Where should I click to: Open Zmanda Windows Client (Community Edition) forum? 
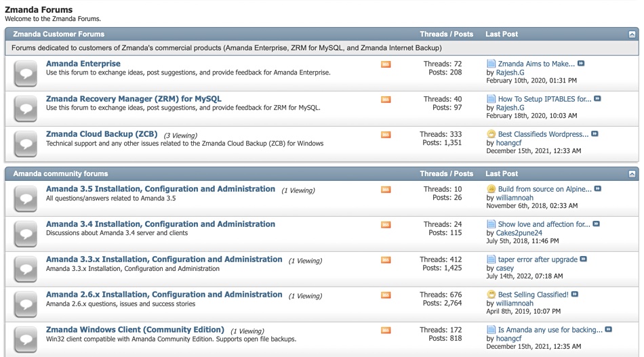click(135, 330)
